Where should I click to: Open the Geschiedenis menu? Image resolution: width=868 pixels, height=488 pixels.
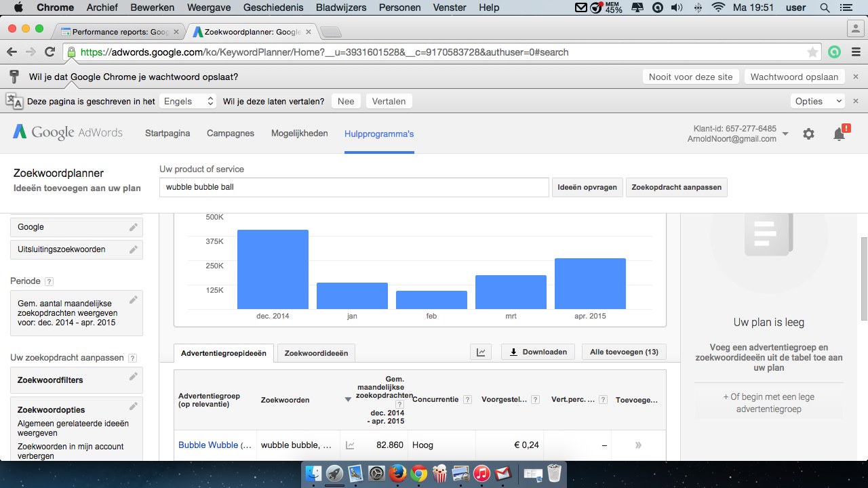click(272, 8)
